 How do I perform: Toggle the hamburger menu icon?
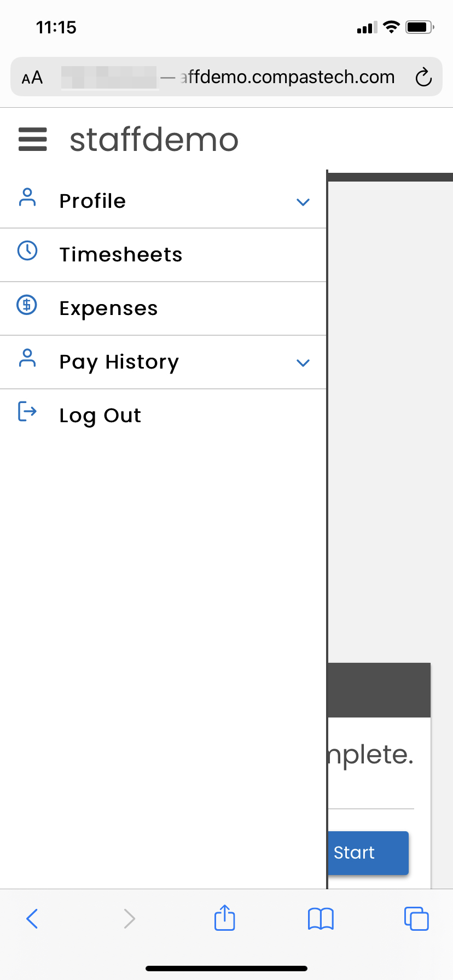(33, 139)
